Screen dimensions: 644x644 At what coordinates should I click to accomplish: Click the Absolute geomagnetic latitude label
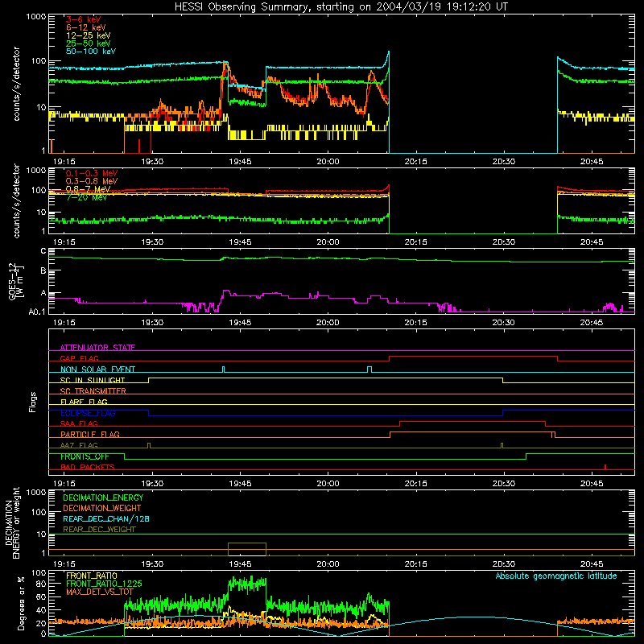[x=556, y=576]
